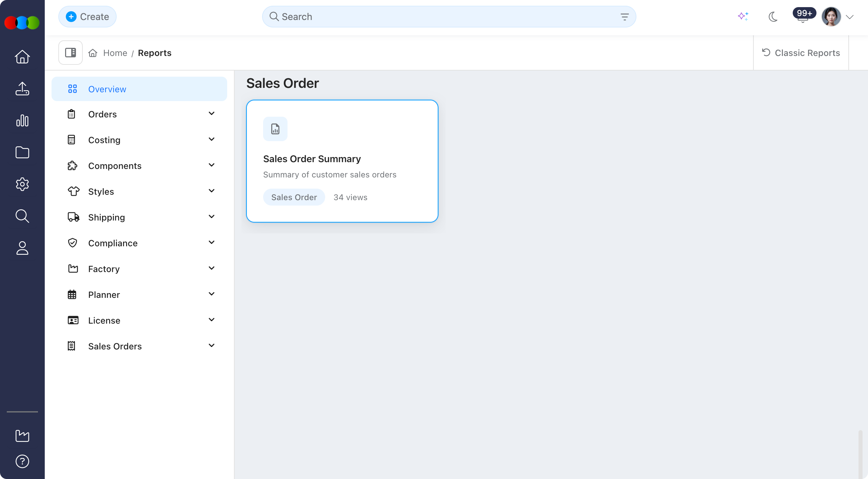The image size is (868, 479).
Task: Open the Components menu item
Action: [139, 166]
